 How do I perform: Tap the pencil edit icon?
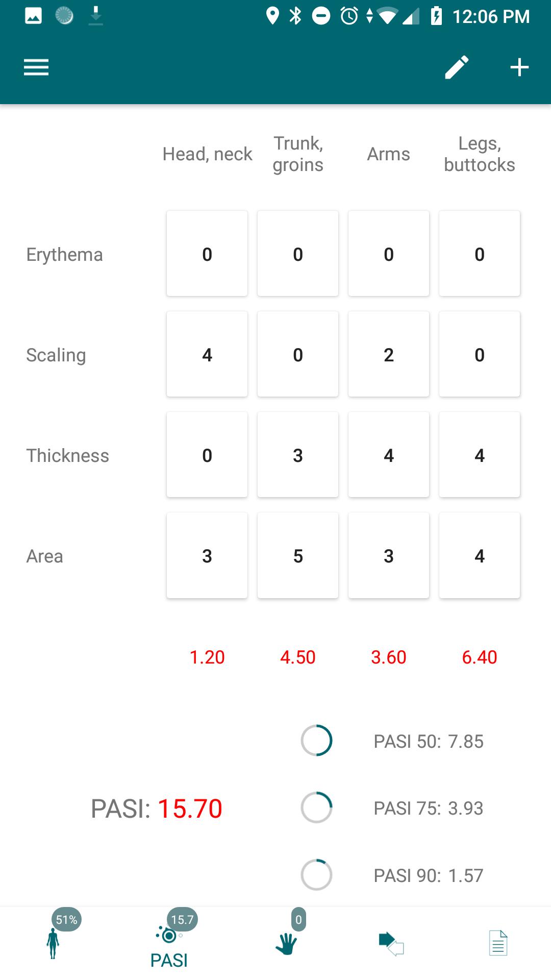click(457, 67)
